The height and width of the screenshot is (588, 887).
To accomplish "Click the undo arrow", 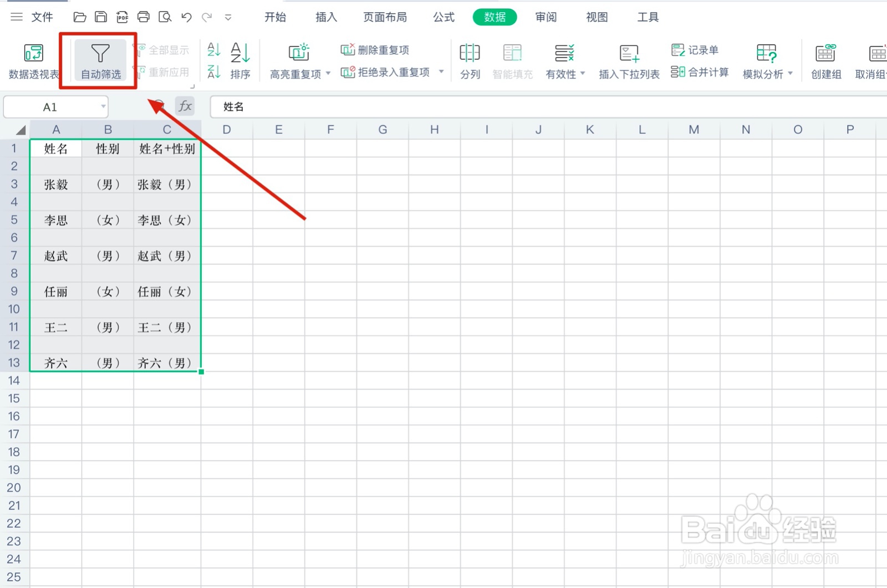I will pyautogui.click(x=186, y=17).
